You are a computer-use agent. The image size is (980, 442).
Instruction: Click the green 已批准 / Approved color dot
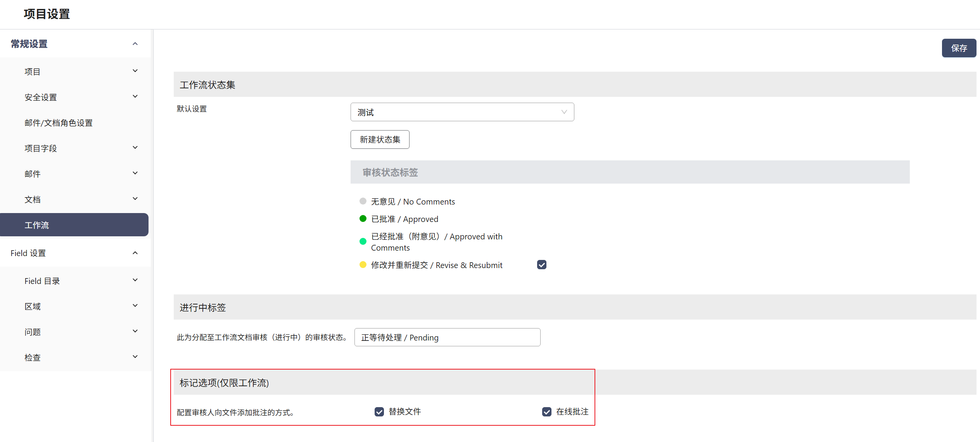coord(363,218)
